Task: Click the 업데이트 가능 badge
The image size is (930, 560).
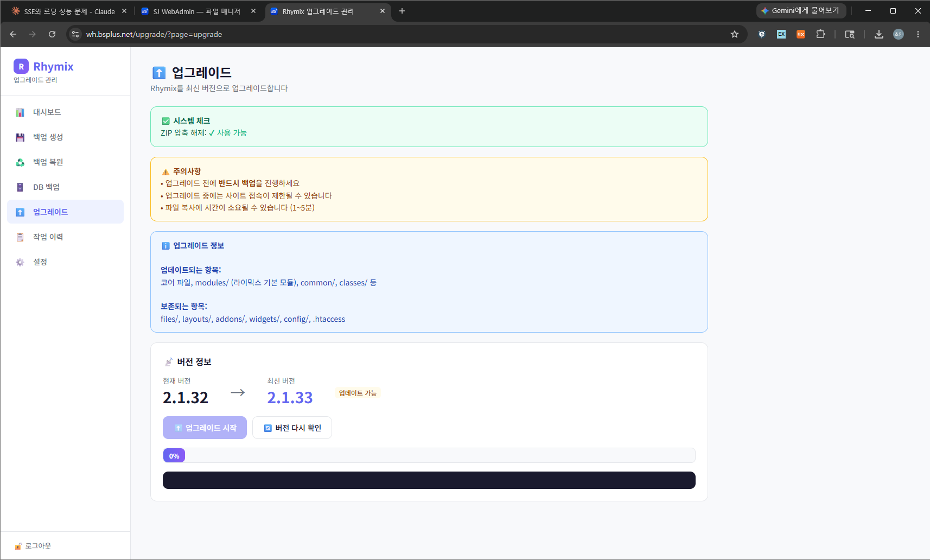Action: pyautogui.click(x=358, y=393)
